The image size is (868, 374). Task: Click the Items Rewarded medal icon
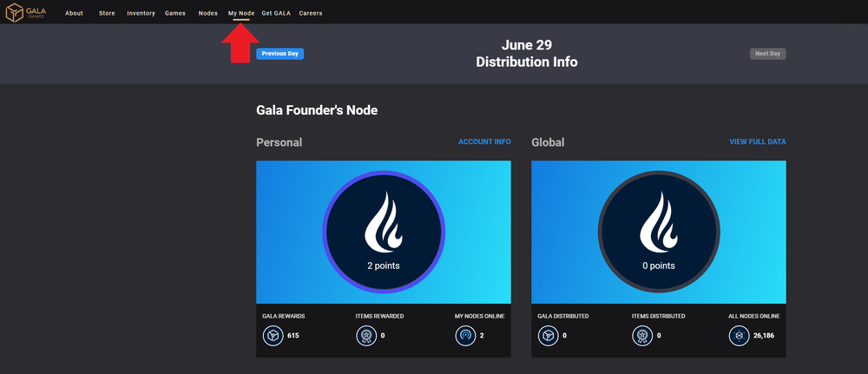pos(366,335)
